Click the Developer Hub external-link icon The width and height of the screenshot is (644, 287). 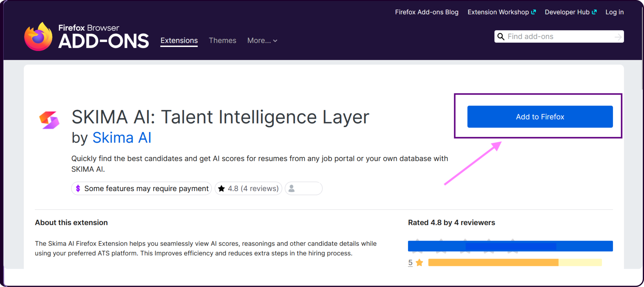pyautogui.click(x=594, y=12)
